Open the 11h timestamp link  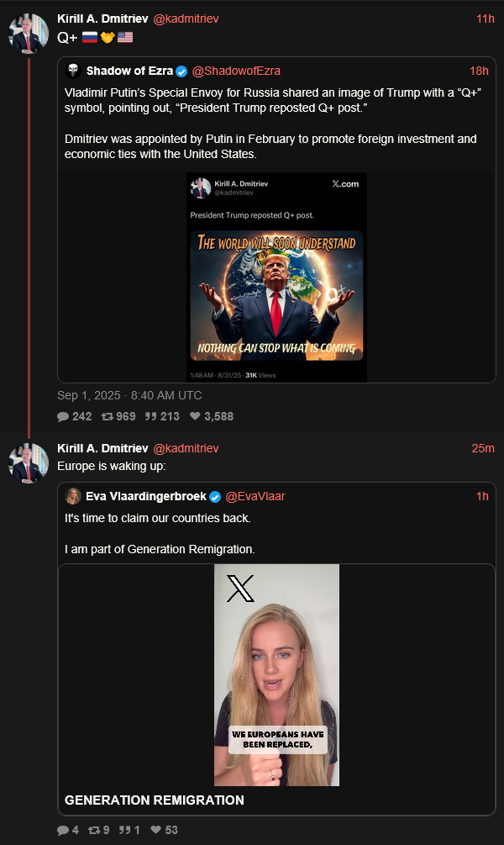coord(486,18)
